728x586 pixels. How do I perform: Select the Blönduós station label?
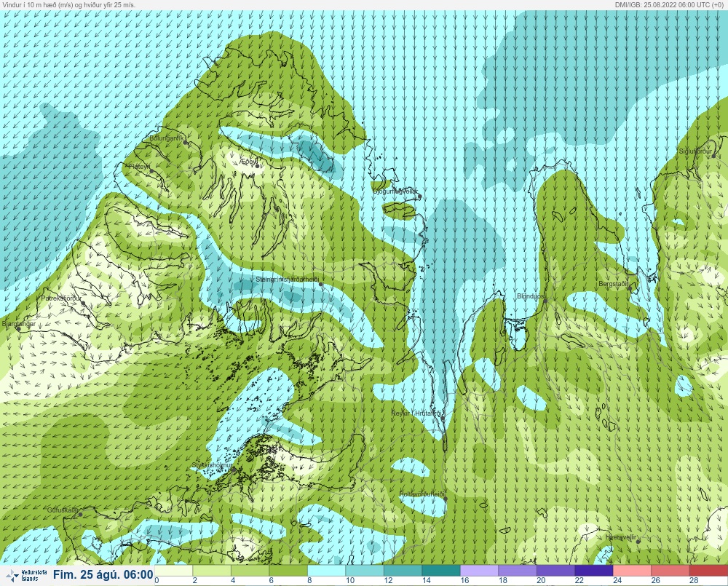(530, 296)
